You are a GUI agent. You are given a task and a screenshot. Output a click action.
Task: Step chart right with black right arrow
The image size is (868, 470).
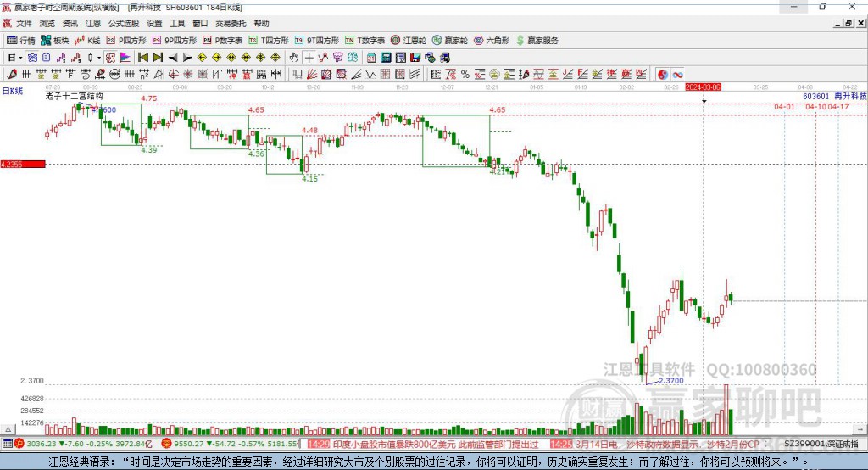[187, 58]
